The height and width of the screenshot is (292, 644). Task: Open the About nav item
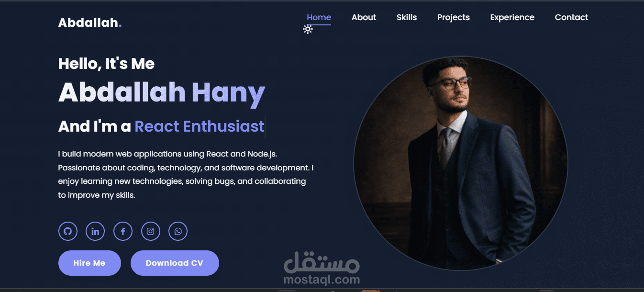coord(364,17)
